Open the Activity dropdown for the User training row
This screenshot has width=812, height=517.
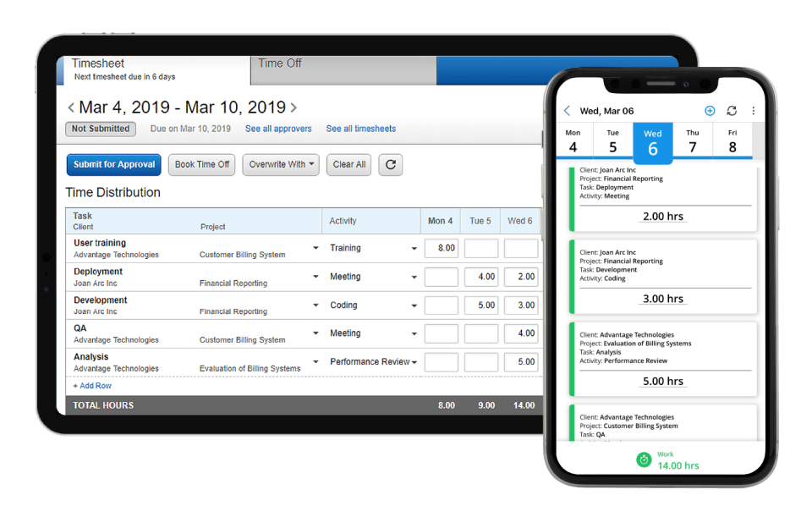pyautogui.click(x=414, y=248)
